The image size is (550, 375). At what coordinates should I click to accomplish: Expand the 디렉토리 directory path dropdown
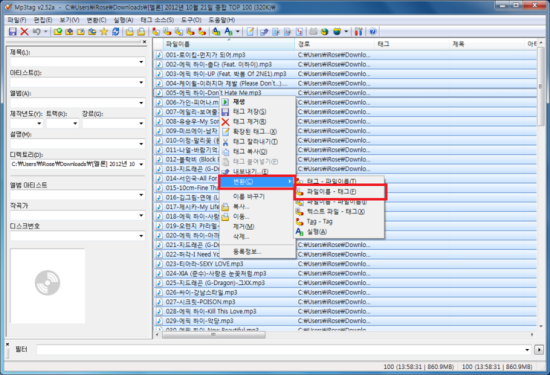141,164
